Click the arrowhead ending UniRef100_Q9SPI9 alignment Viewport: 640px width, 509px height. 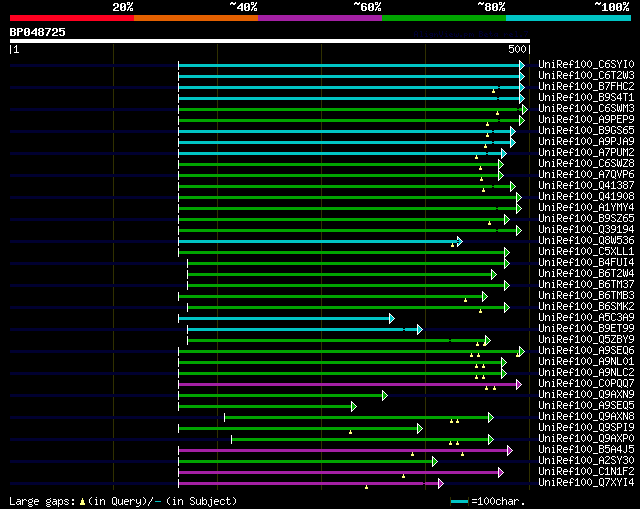(x=420, y=429)
